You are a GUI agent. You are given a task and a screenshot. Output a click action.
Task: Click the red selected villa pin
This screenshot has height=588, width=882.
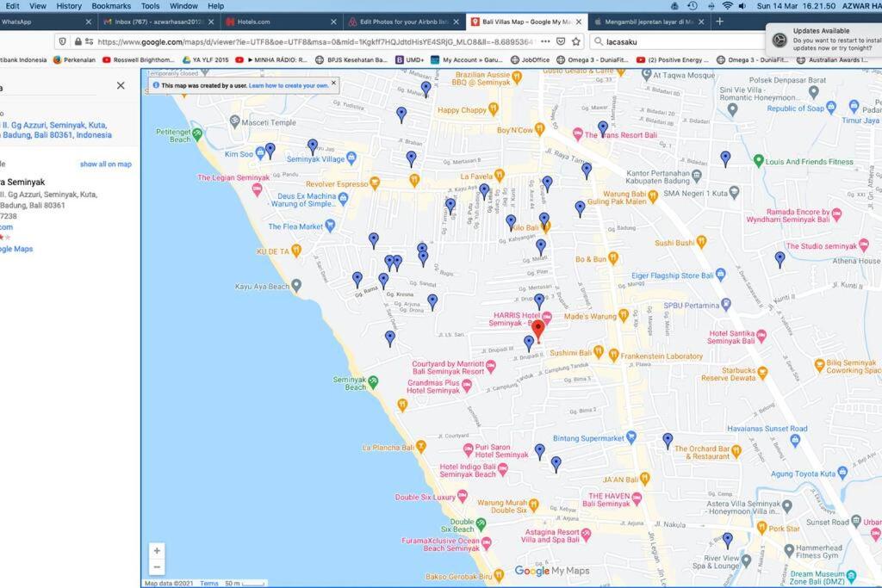(538, 331)
